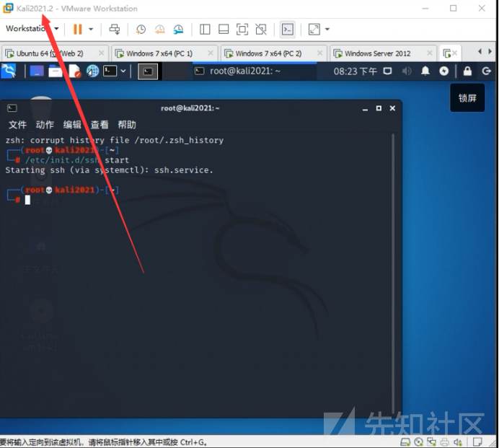Select the active workspace one thumbnail

click(x=148, y=71)
